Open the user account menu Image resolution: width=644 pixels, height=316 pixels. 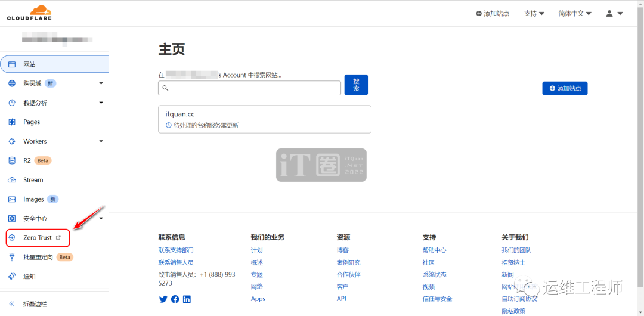[614, 14]
